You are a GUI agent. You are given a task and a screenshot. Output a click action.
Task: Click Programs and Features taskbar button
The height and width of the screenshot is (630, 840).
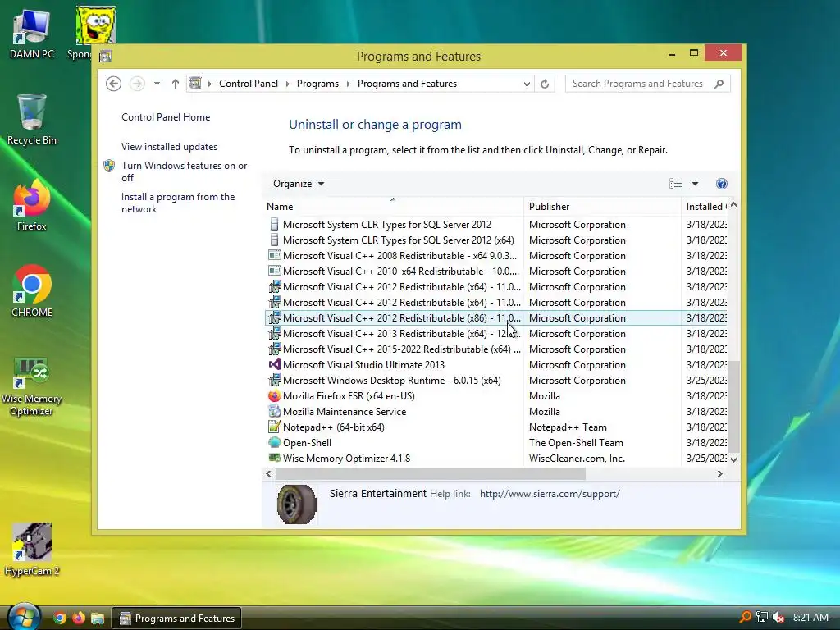pos(176,619)
